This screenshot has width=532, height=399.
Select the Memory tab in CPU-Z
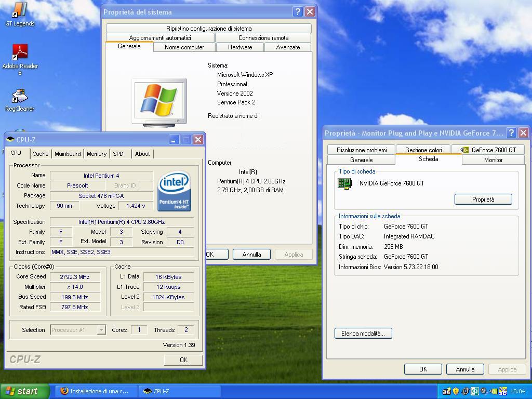coord(97,154)
